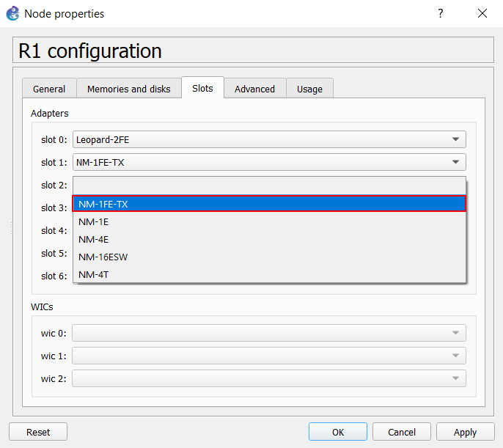The image size is (503, 448).
Task: Open the wic 1 dropdown
Action: point(269,356)
